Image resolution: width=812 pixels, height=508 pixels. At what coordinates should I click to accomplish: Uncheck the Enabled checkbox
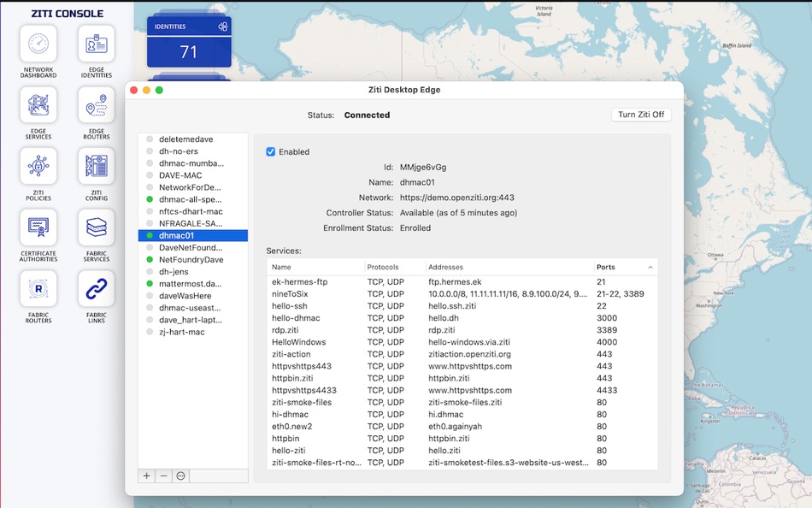[x=270, y=152]
